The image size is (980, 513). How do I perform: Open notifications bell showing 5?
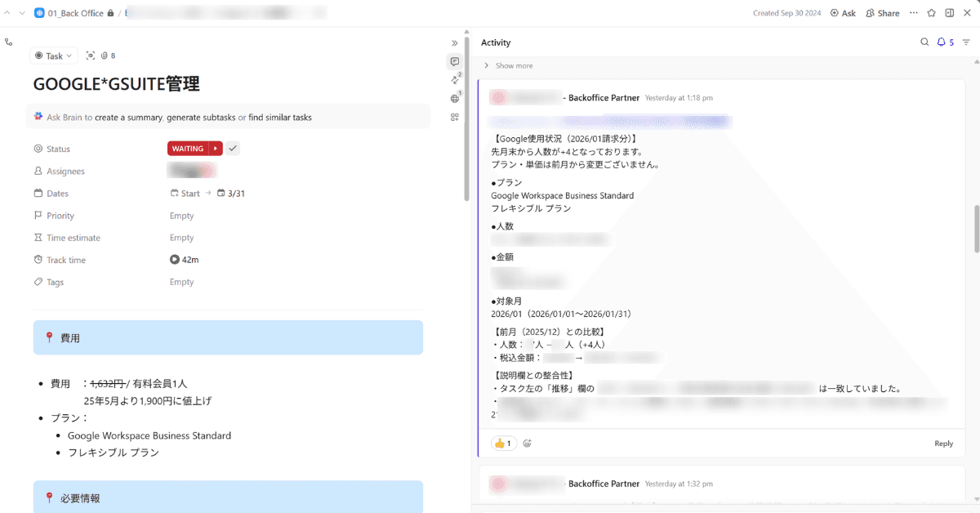point(946,42)
